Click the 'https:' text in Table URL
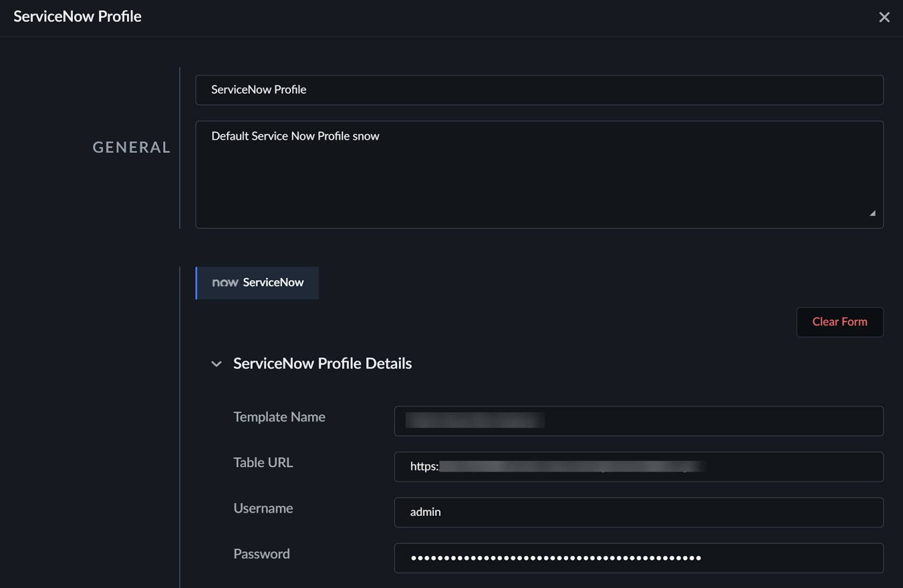Screen dimensions: 903x588 (x=424, y=467)
